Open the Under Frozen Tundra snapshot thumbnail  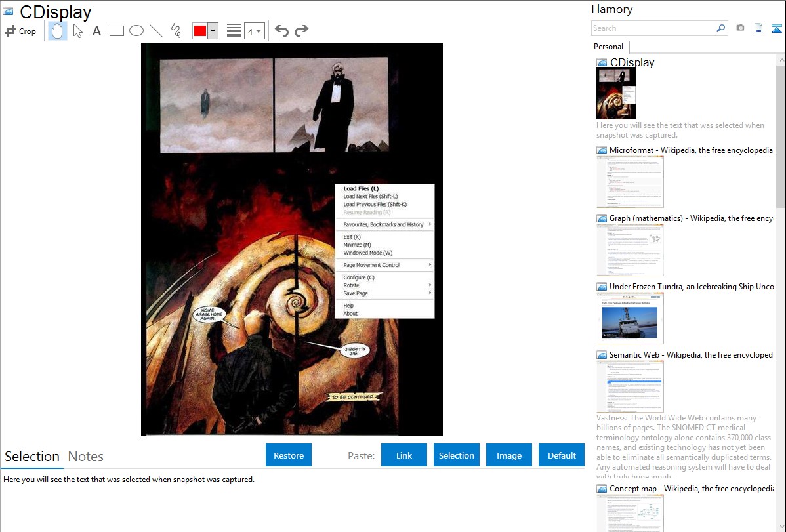pyautogui.click(x=630, y=318)
